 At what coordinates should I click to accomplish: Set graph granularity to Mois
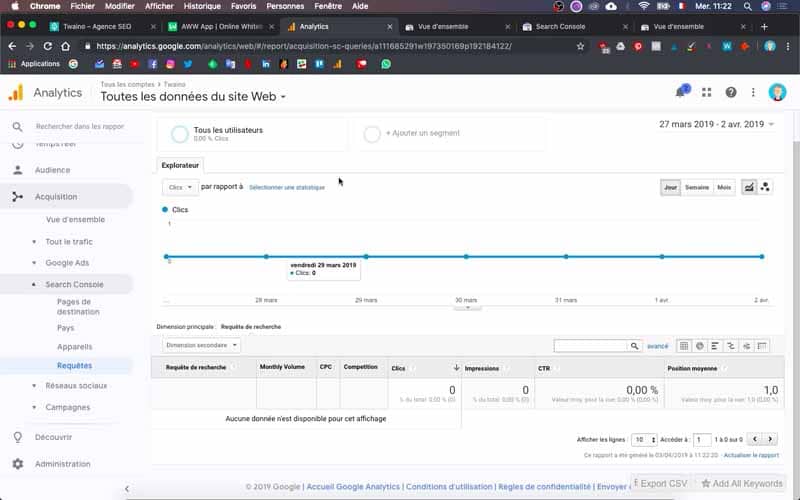click(x=724, y=187)
